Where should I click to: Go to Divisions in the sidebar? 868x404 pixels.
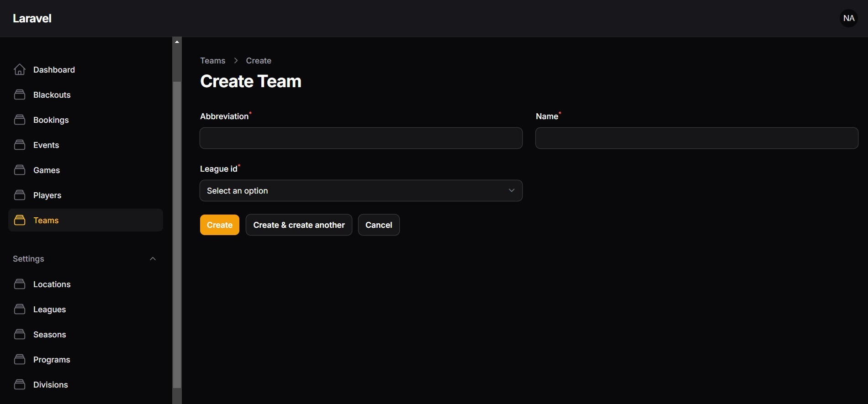click(x=50, y=385)
